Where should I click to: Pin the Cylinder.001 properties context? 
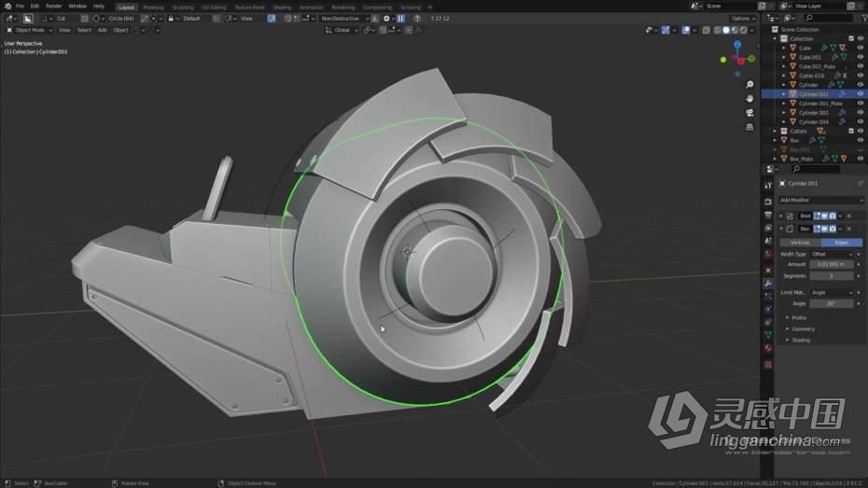click(x=860, y=183)
